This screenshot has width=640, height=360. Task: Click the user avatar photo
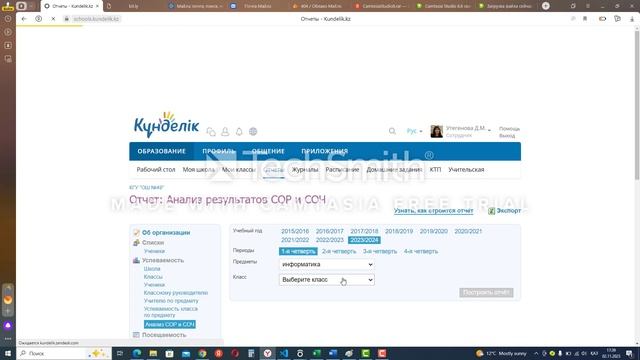point(436,131)
